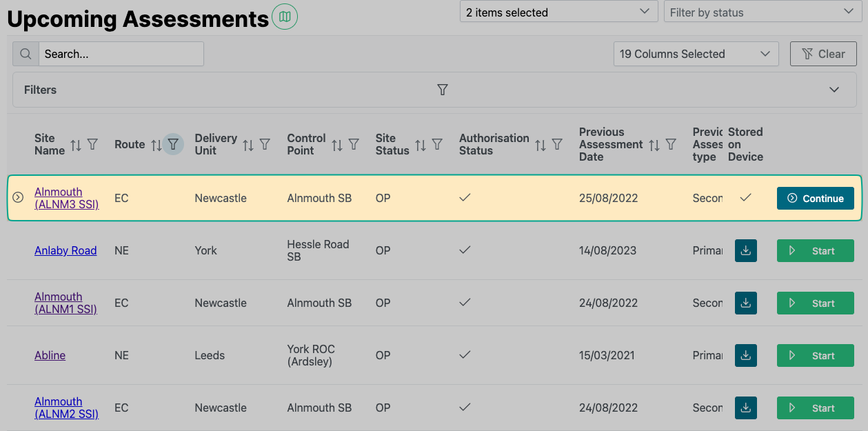
Task: Open the map view icon beside the title
Action: [285, 17]
